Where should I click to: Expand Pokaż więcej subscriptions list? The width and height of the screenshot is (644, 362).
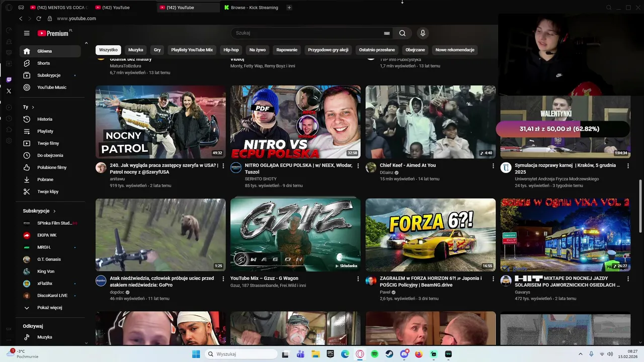tap(50, 308)
